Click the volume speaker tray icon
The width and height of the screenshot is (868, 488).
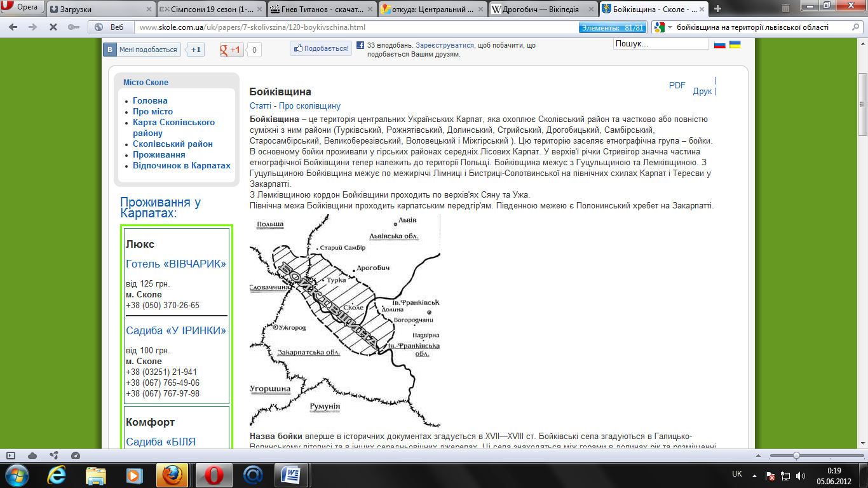click(x=801, y=475)
